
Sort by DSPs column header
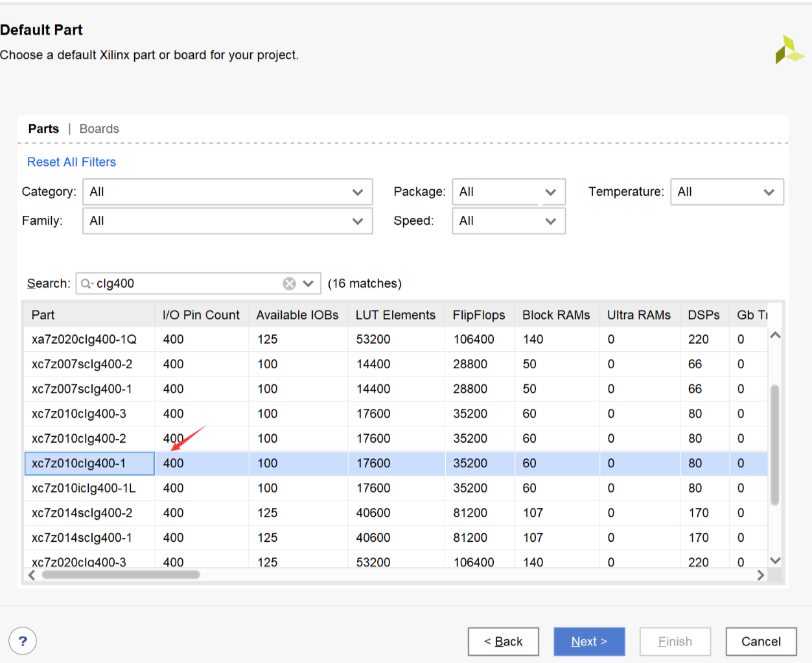(704, 315)
